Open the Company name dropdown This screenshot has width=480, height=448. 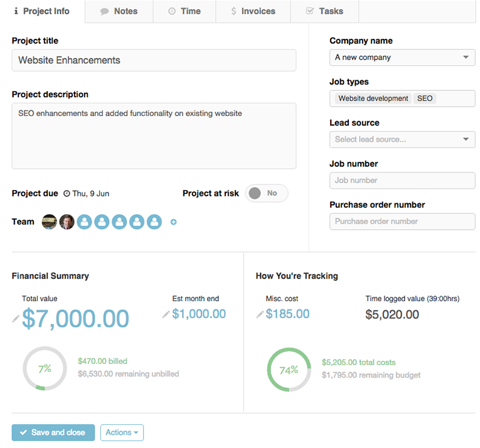[402, 58]
